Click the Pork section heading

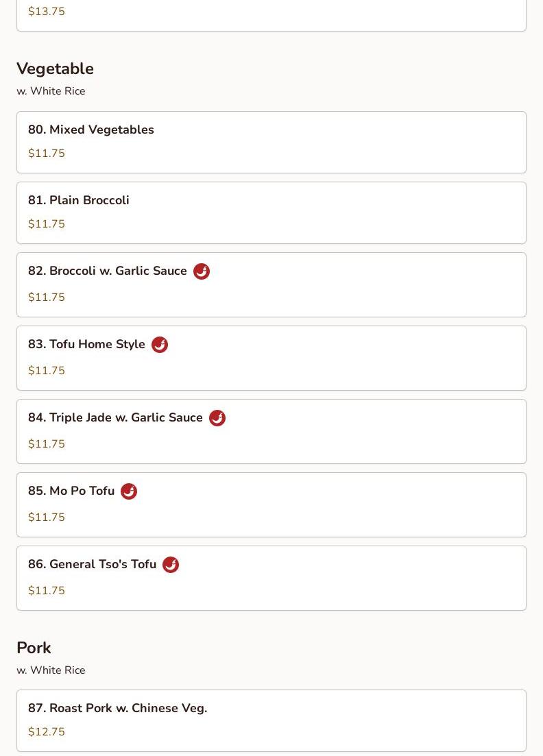coord(34,648)
